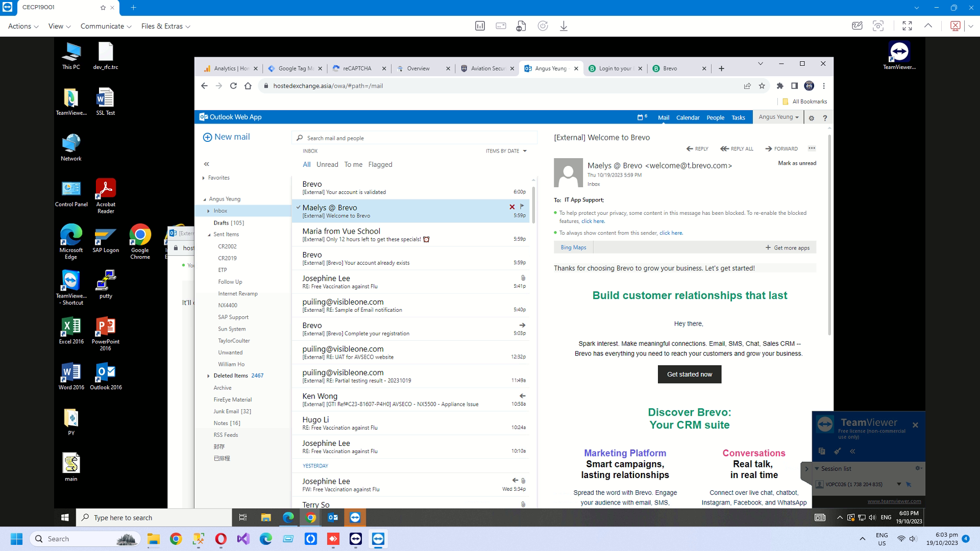The height and width of the screenshot is (551, 980).
Task: Open Chrome extensions puzzle icon
Action: click(x=779, y=86)
